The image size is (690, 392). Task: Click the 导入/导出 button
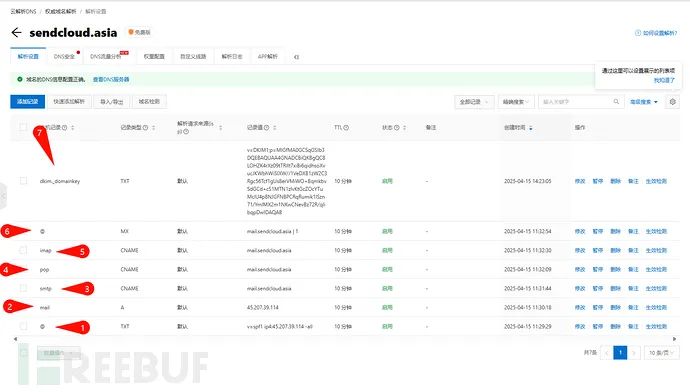111,102
